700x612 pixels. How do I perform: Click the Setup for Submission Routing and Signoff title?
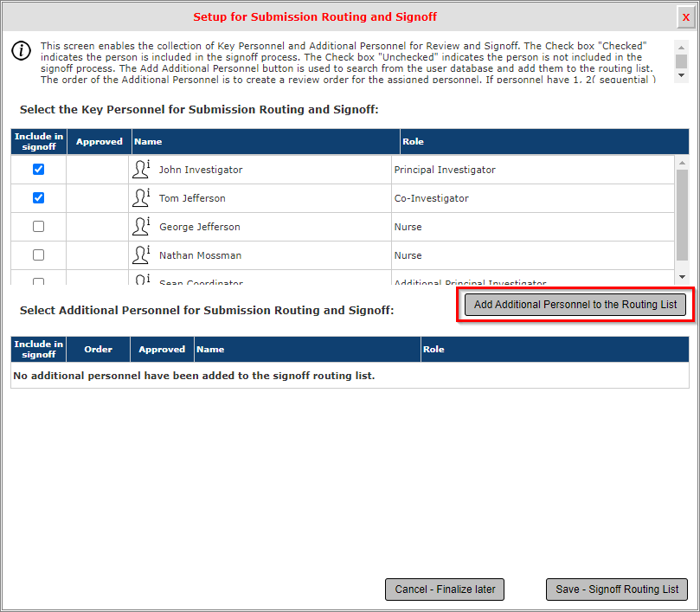point(315,17)
